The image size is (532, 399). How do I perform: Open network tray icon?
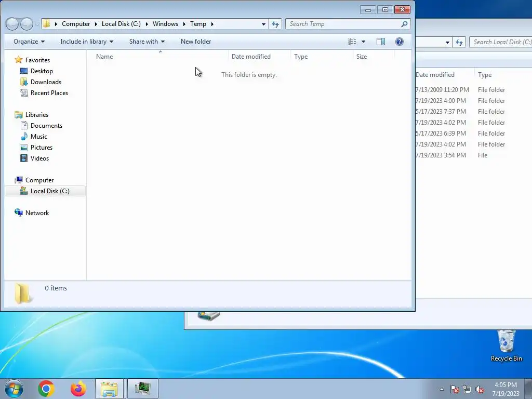click(467, 389)
